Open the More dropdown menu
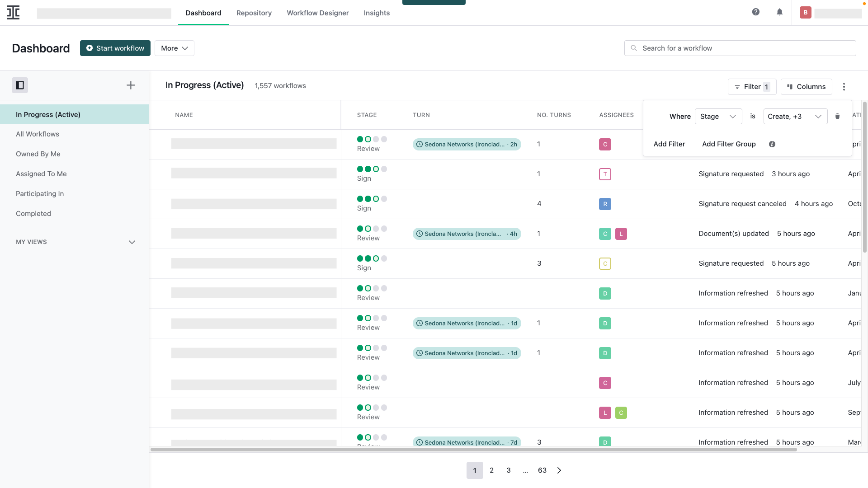The image size is (868, 488). coord(174,48)
